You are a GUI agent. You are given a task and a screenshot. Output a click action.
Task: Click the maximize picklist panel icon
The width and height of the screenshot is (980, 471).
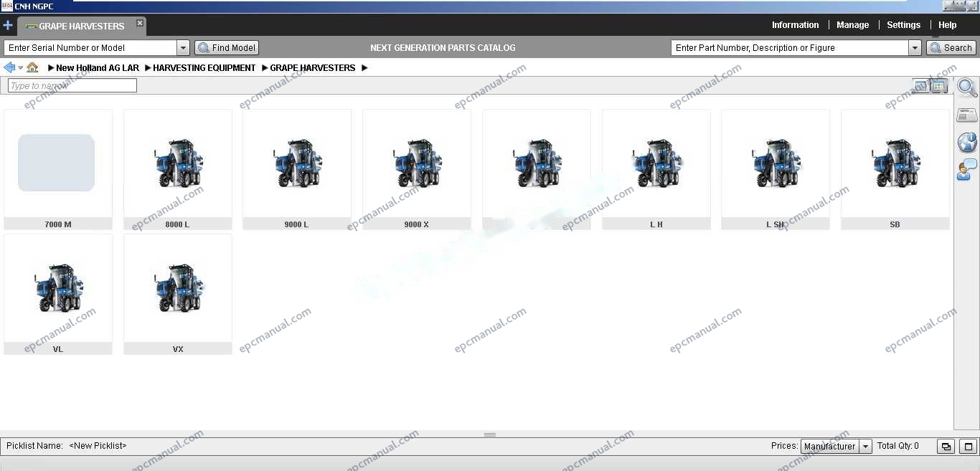tap(968, 446)
